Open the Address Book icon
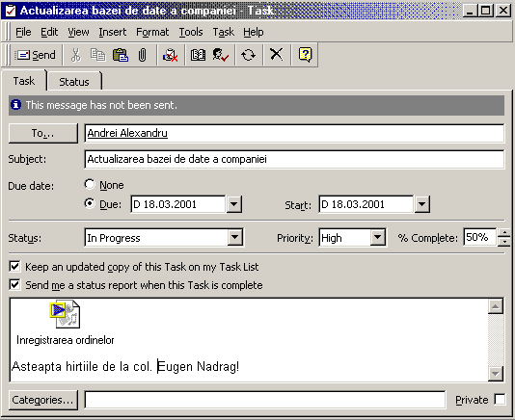This screenshot has height=420, width=515. coord(198,55)
